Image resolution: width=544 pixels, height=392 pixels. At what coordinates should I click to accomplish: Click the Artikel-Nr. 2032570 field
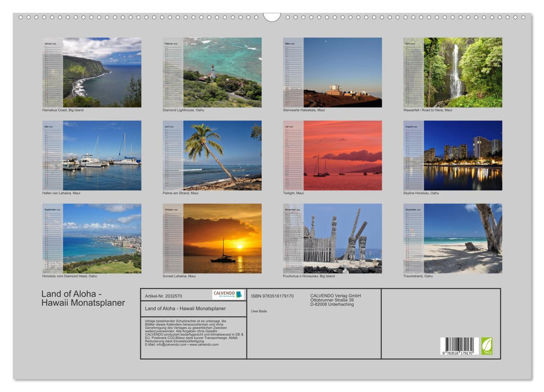click(164, 296)
